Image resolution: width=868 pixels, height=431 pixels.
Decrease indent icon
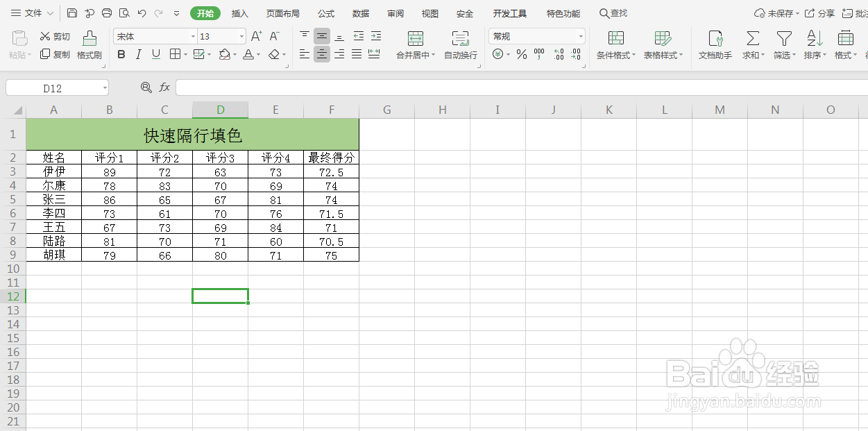(359, 36)
